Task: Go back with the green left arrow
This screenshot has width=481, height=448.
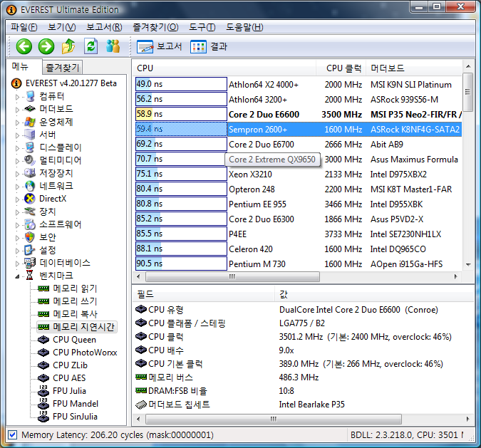Action: coord(24,46)
